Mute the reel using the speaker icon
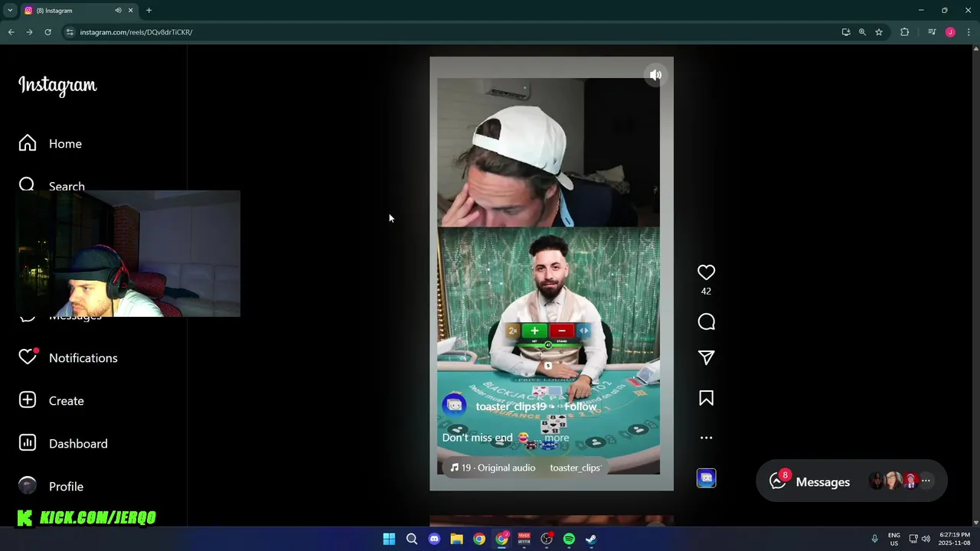 655,75
